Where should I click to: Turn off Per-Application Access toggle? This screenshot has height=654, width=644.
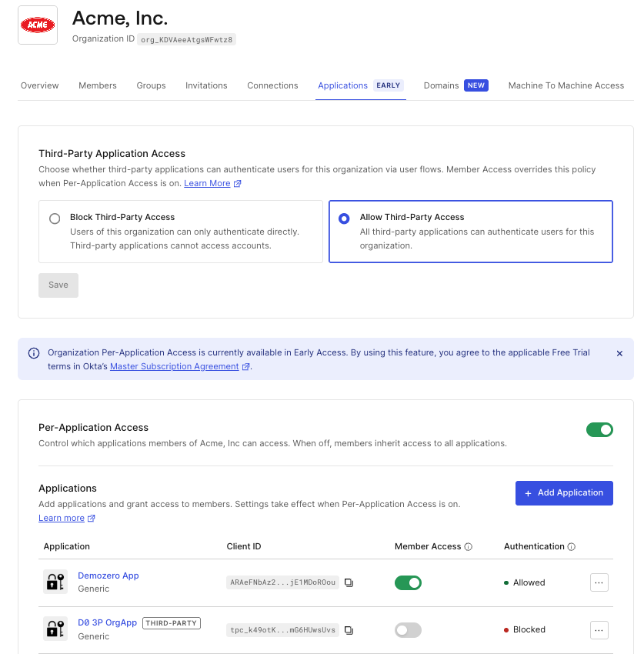pos(599,429)
